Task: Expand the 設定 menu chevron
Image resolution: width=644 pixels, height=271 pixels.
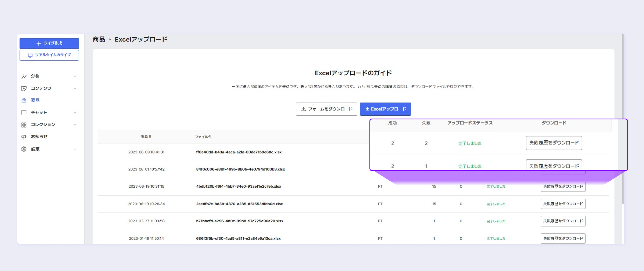Action: [x=75, y=149]
